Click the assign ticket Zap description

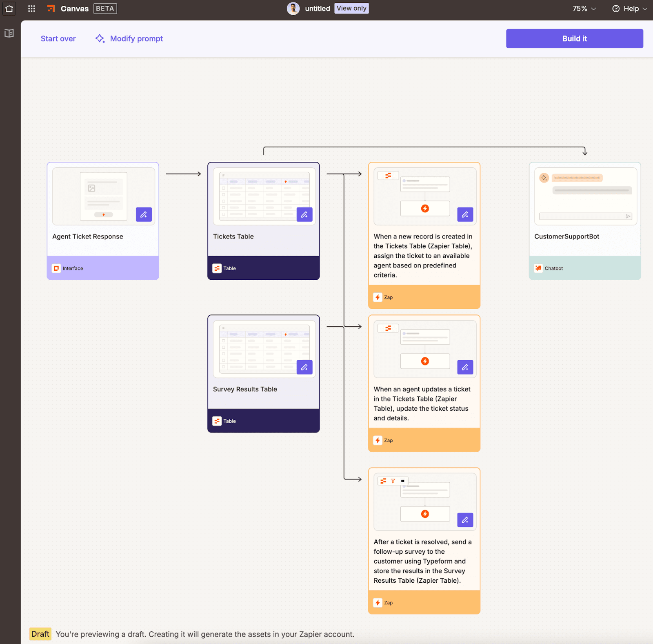pyautogui.click(x=423, y=256)
